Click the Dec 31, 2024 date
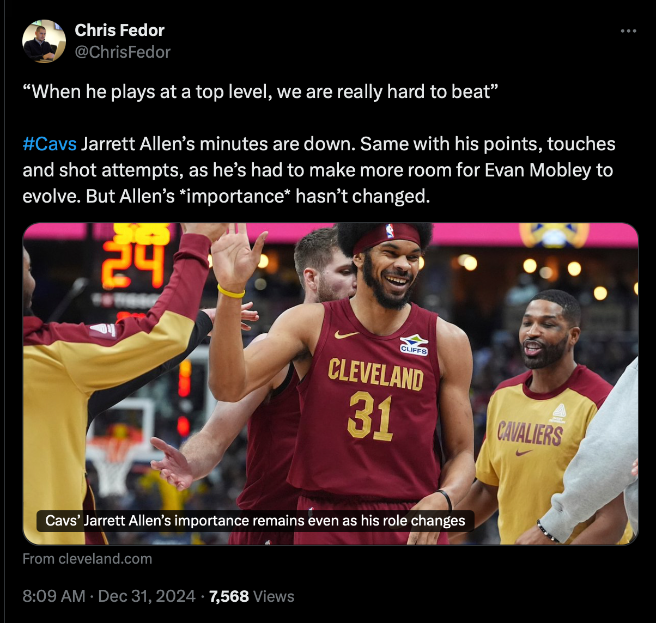This screenshot has height=623, width=656. (x=153, y=596)
